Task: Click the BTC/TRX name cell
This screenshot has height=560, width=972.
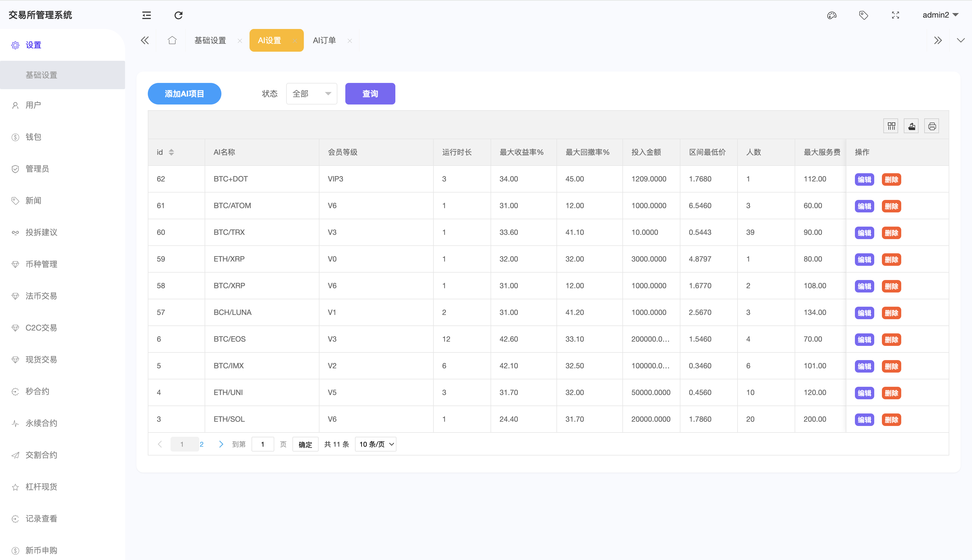Action: (262, 232)
